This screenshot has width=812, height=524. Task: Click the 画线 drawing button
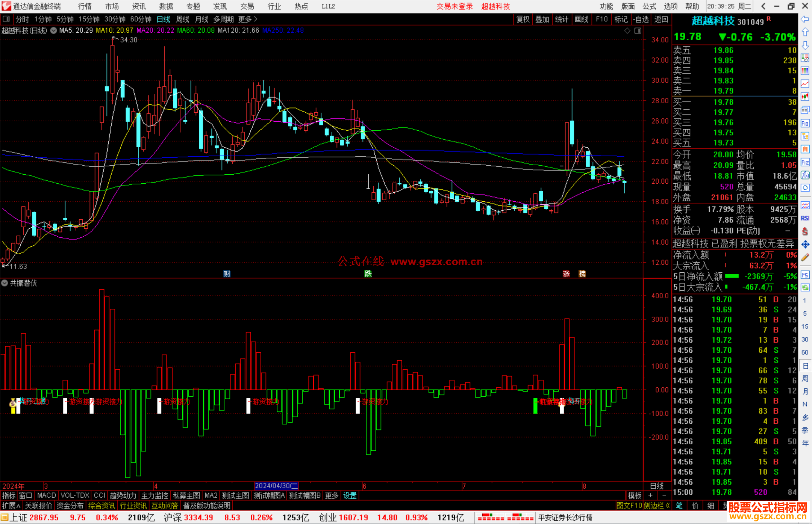click(582, 19)
